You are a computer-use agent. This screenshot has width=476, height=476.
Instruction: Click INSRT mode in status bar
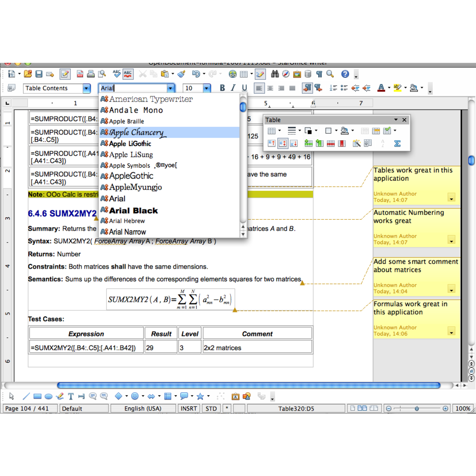coord(189,408)
